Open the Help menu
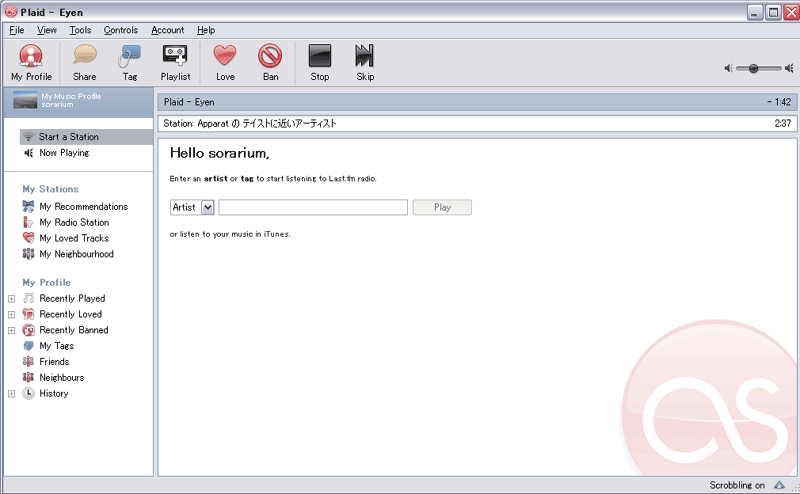 point(206,30)
